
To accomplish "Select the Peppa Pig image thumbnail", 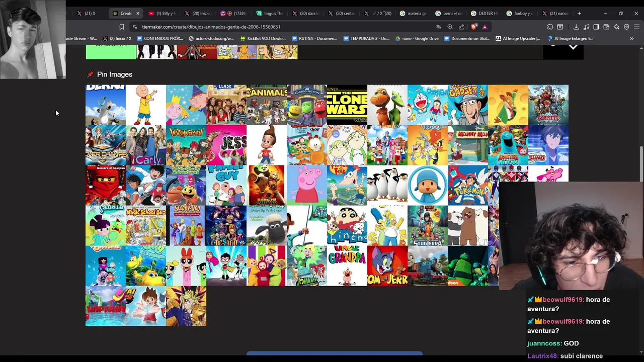I will [x=307, y=185].
